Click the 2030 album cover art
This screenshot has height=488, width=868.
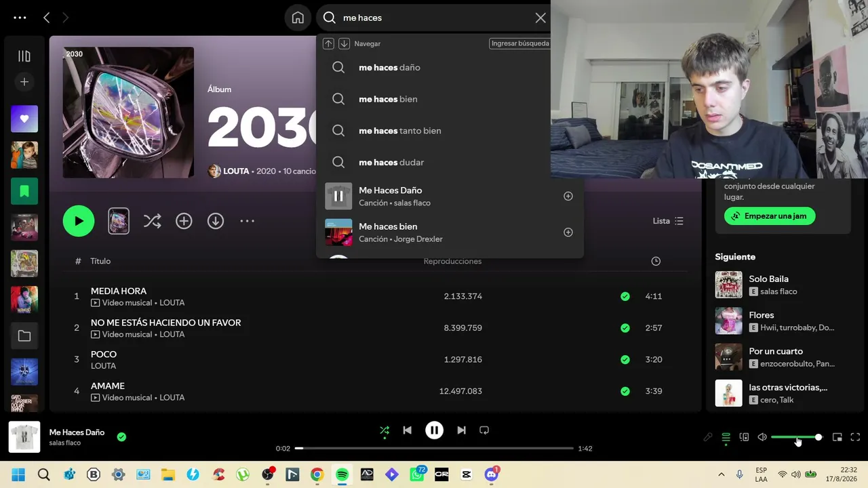[128, 112]
